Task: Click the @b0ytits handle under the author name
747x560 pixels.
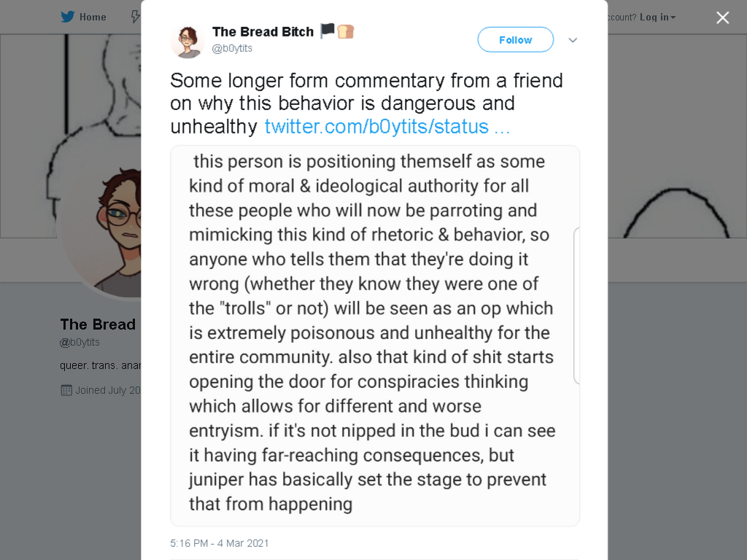Action: 232,48
